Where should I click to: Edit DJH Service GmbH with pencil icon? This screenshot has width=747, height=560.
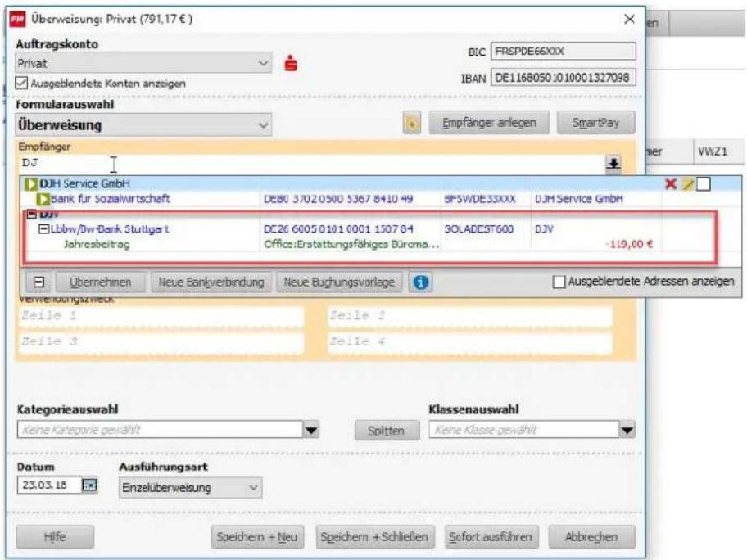(687, 184)
